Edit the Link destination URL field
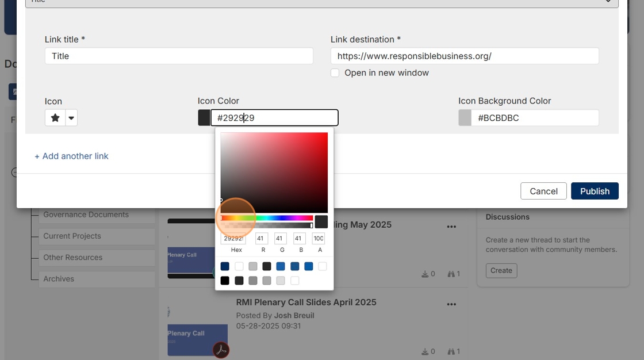Image resolution: width=644 pixels, height=360 pixels. (465, 56)
